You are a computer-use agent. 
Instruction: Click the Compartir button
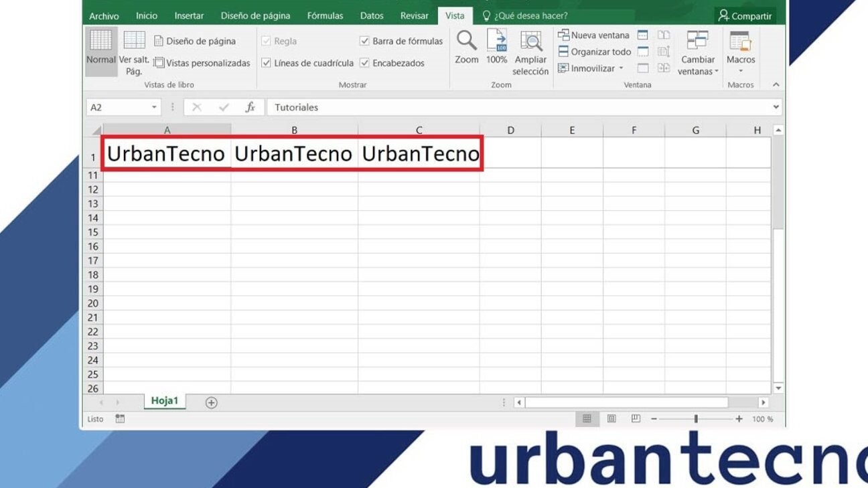[745, 15]
